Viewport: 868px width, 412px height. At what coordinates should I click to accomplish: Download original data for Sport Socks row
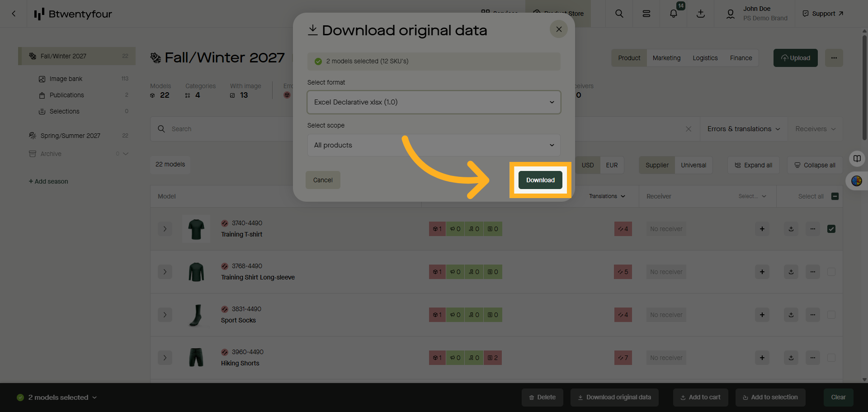791,315
